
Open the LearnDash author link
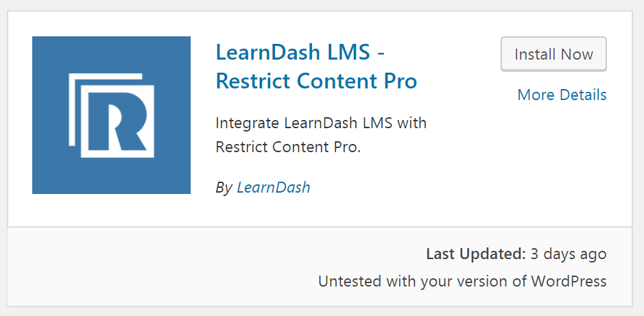click(x=274, y=188)
